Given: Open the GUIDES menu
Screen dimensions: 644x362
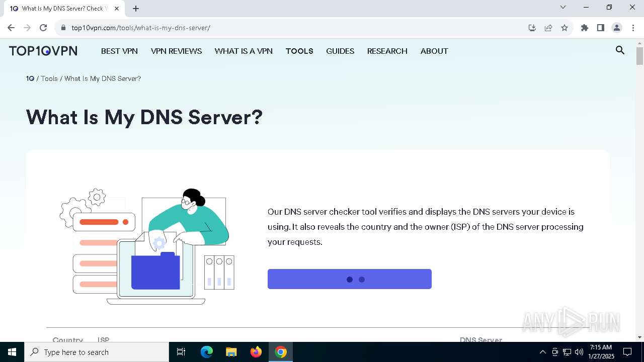Looking at the screenshot, I should point(340,51).
